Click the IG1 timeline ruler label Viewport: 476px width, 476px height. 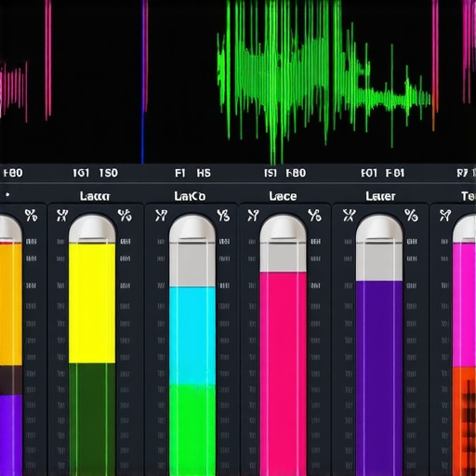[81, 173]
